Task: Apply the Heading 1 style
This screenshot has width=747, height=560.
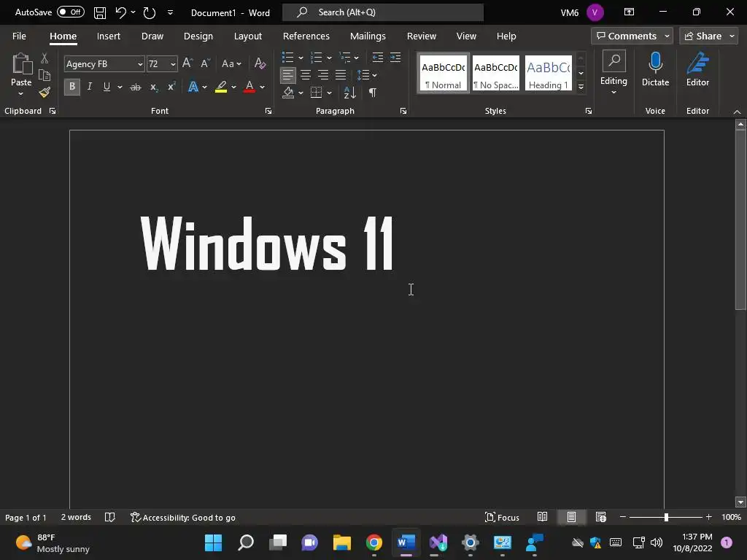Action: [x=549, y=72]
